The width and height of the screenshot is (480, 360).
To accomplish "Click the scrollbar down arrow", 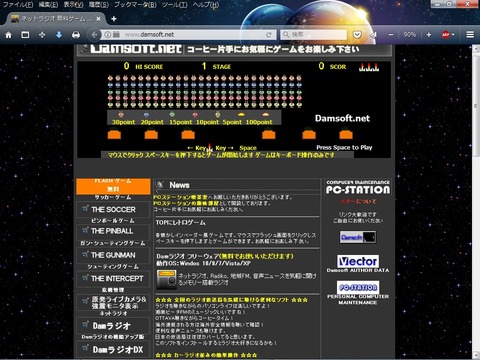I will coord(476,356).
